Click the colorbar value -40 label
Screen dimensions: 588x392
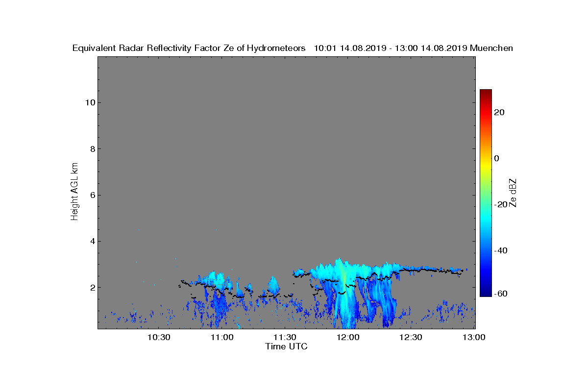point(501,250)
